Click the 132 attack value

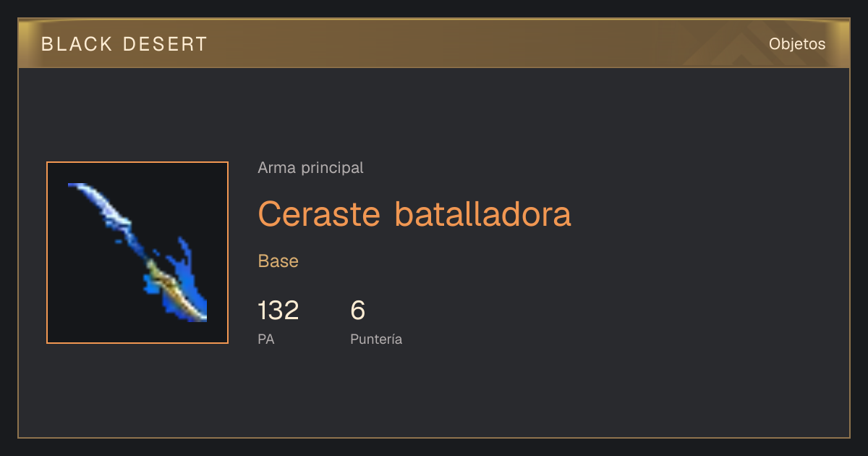coord(278,311)
